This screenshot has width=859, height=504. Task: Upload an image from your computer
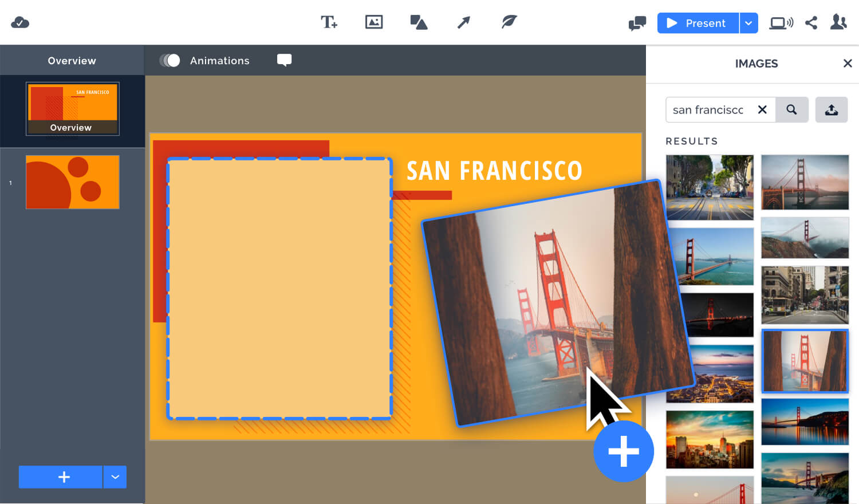click(x=832, y=109)
